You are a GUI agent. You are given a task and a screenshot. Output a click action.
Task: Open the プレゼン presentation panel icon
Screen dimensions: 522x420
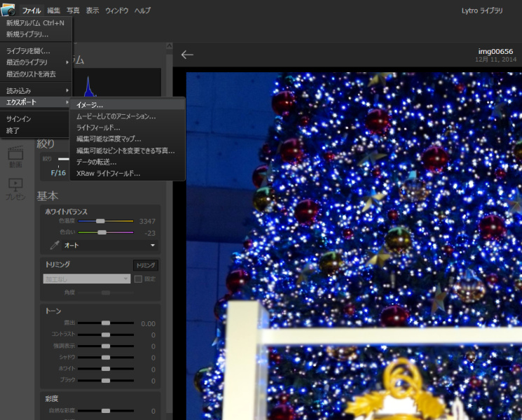click(x=15, y=189)
